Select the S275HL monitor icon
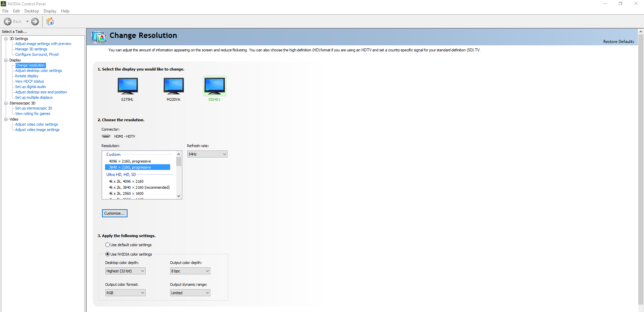 click(128, 86)
